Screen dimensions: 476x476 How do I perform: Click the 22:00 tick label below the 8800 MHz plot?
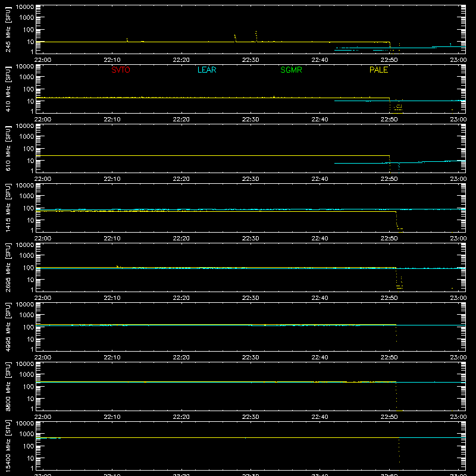[42, 417]
